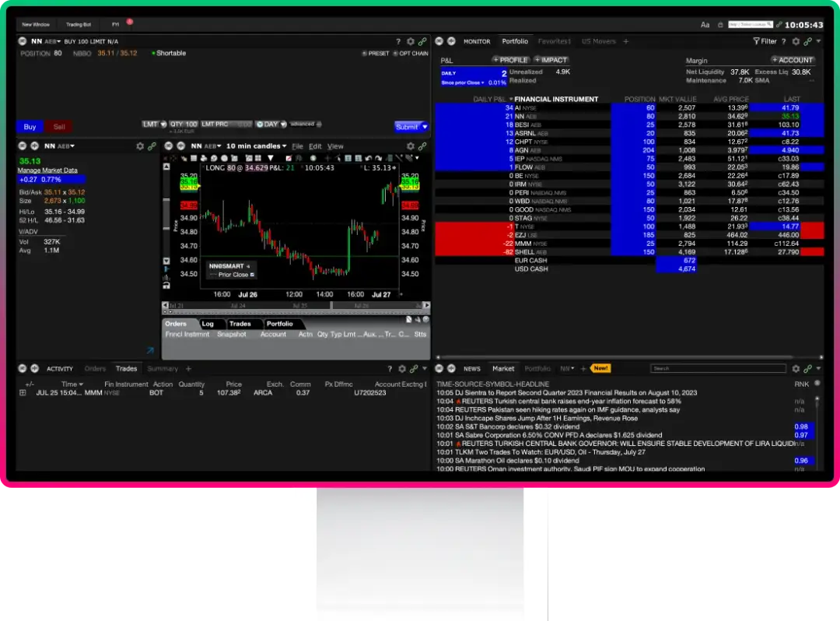
Task: Click the chart's horizontal time scrollbar
Action: 296,306
